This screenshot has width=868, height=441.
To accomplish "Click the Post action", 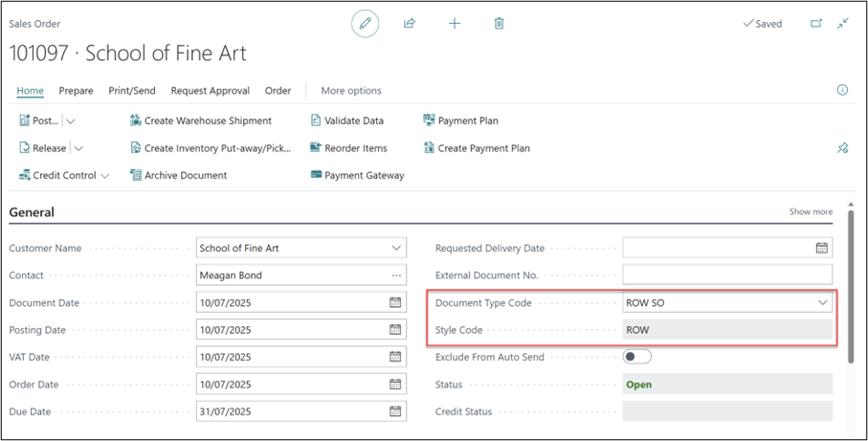I will [x=38, y=121].
